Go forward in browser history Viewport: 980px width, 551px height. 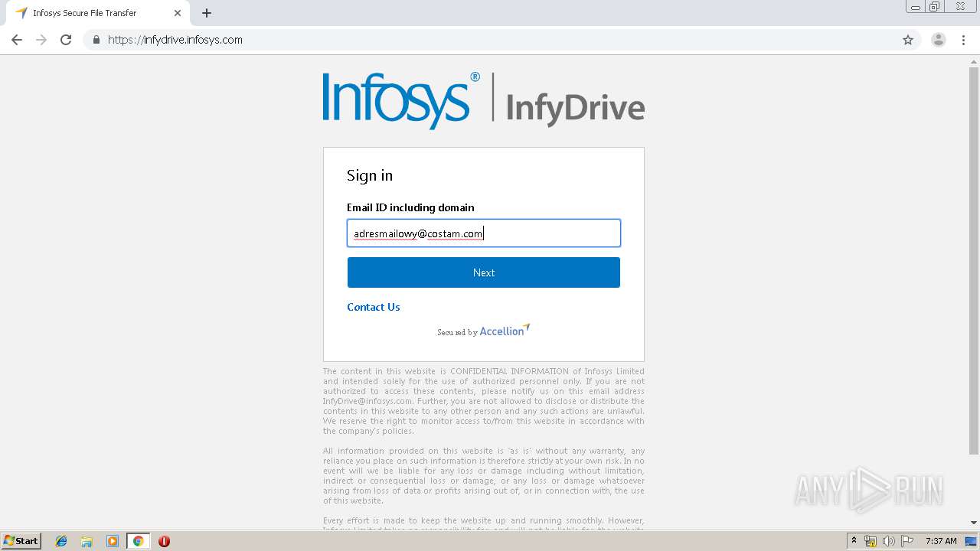41,40
